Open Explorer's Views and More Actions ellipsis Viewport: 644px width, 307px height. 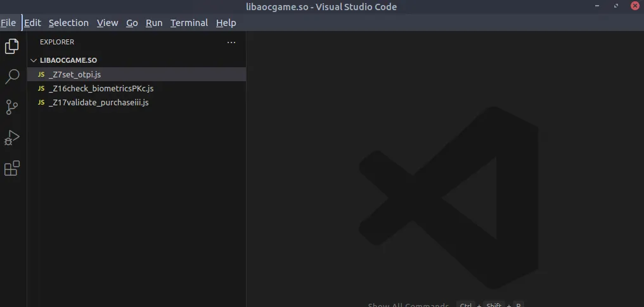(231, 42)
